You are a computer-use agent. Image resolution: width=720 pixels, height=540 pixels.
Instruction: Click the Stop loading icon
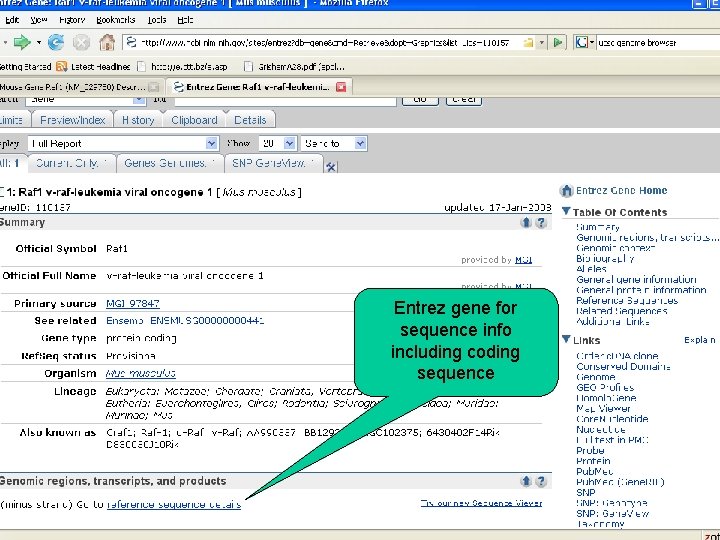(x=81, y=43)
